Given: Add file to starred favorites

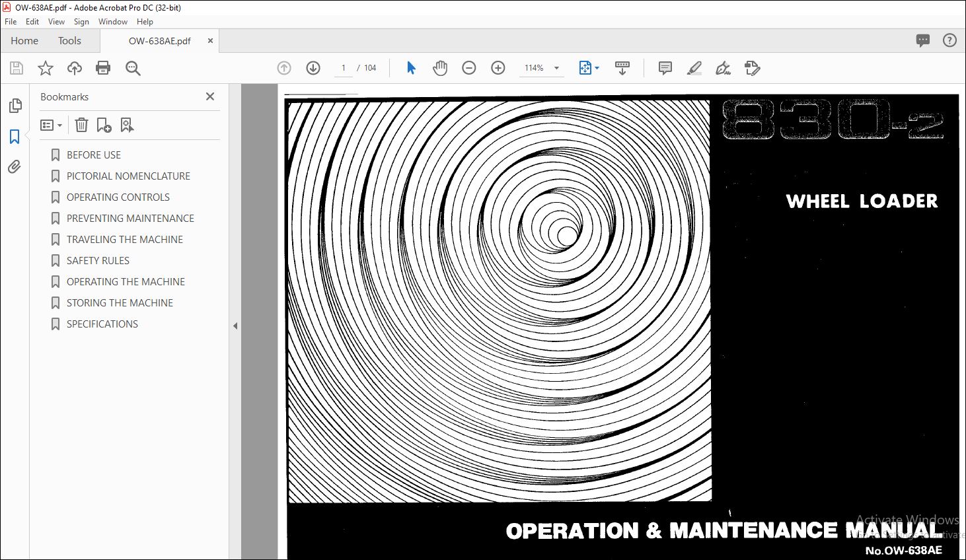Looking at the screenshot, I should click(x=46, y=68).
